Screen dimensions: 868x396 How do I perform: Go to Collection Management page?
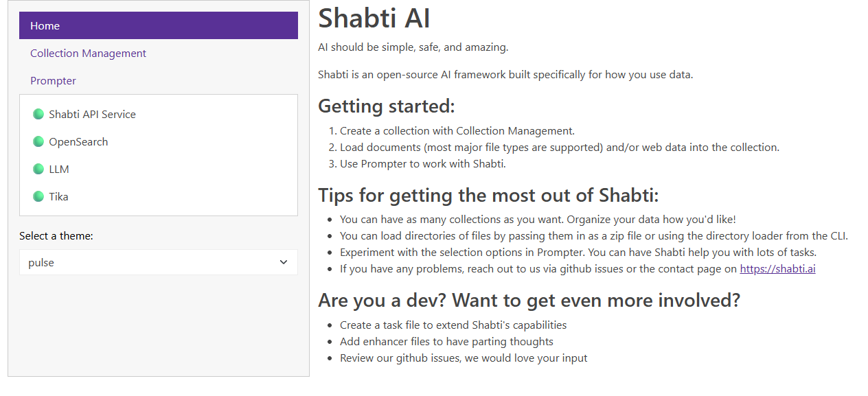[x=88, y=53]
